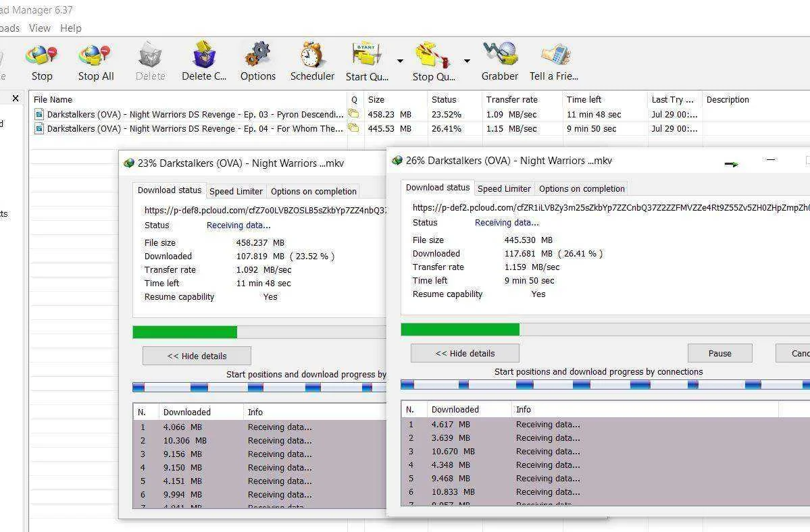Click file icon of Ep. 04 row
The height and width of the screenshot is (532, 810).
tap(39, 128)
